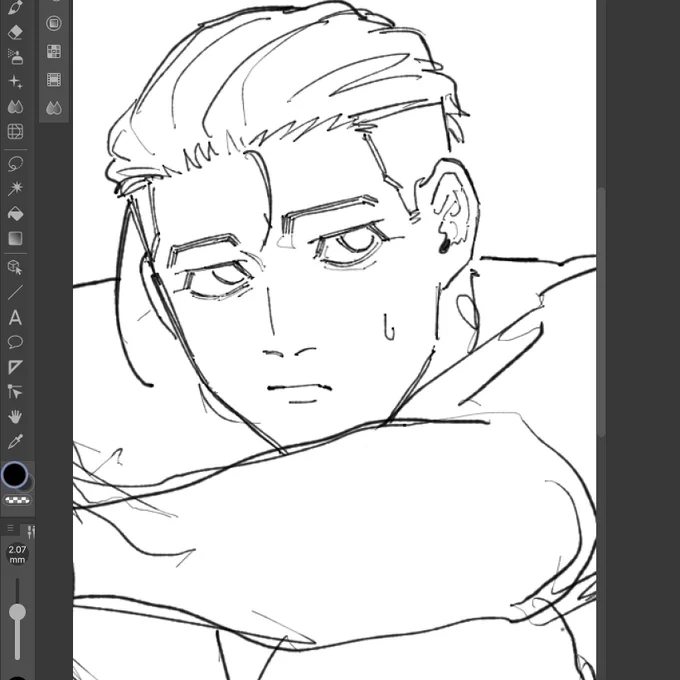
Task: Select the Airbrush tool
Action: tap(15, 57)
